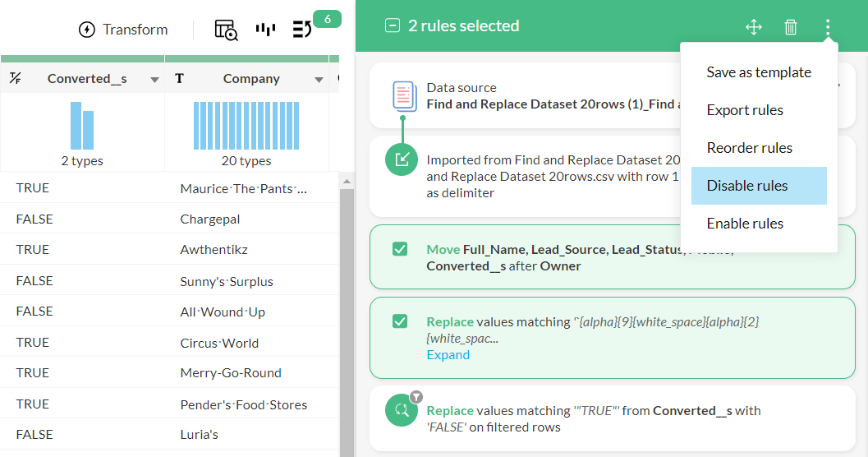Delete selected rules with trash icon
This screenshot has height=457, width=868.
[x=791, y=27]
